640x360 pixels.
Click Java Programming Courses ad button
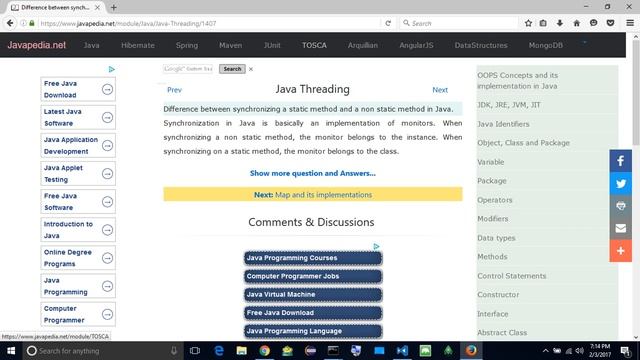(313, 258)
